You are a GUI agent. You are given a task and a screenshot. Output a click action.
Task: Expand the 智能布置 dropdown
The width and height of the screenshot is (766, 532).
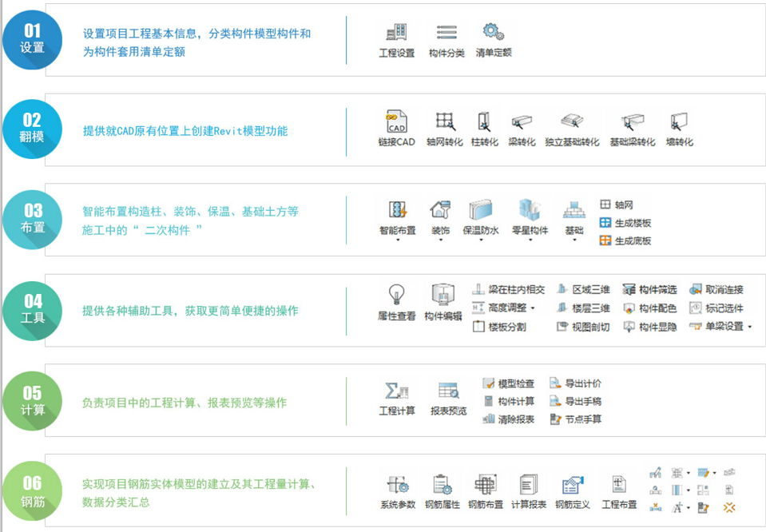[397, 240]
